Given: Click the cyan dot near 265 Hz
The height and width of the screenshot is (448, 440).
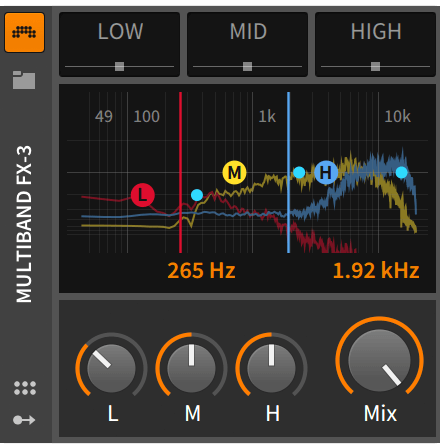Looking at the screenshot, I should tap(197, 195).
